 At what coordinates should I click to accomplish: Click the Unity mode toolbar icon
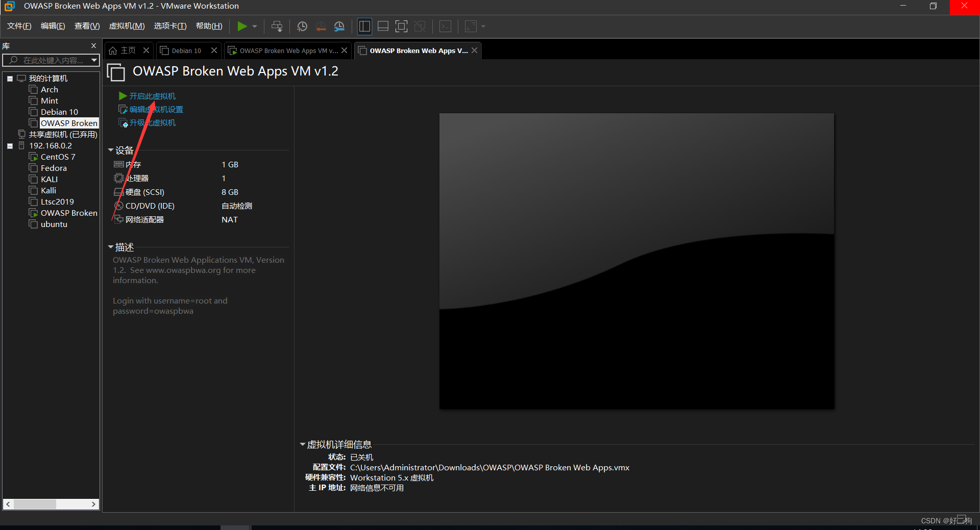coord(420,27)
